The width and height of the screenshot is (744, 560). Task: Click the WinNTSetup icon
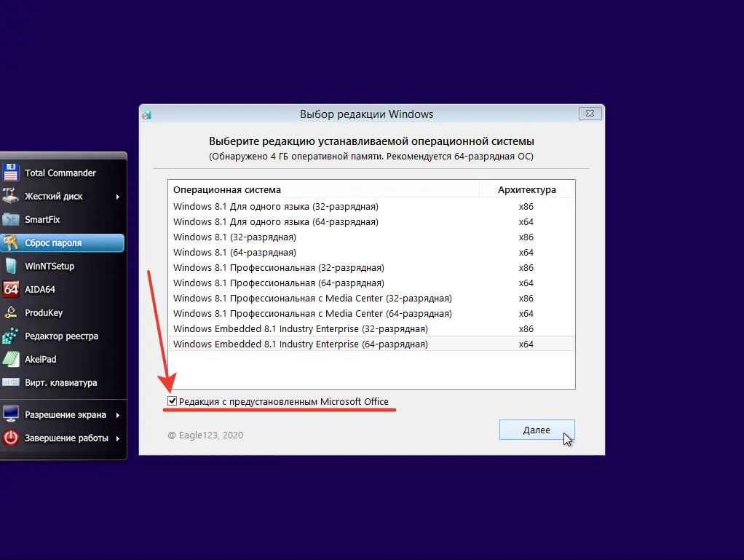coord(10,266)
